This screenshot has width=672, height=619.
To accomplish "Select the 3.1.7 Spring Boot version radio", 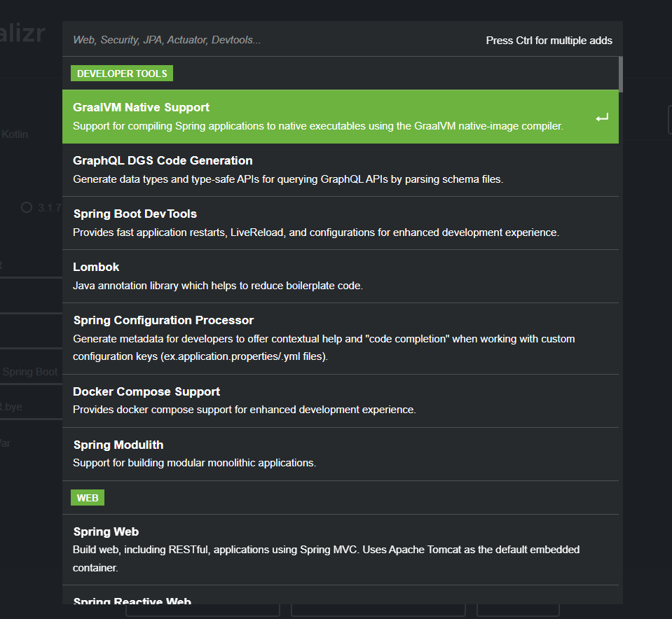I will tap(27, 207).
